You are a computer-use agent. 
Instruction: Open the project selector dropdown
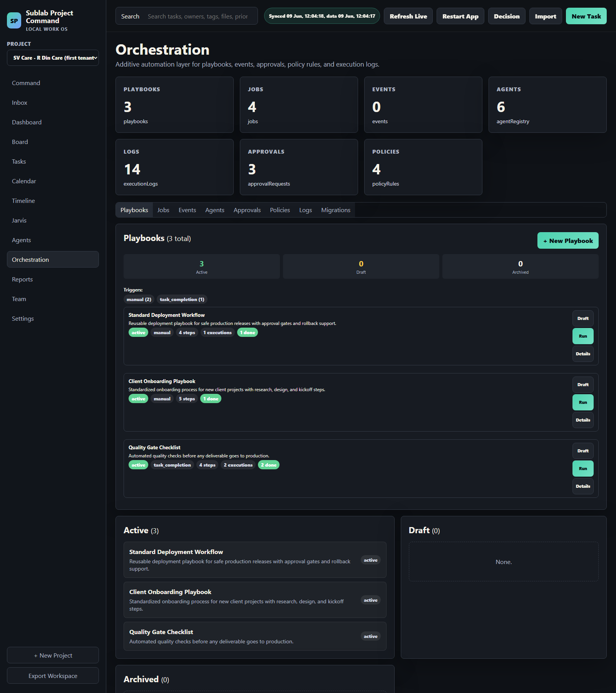(53, 58)
